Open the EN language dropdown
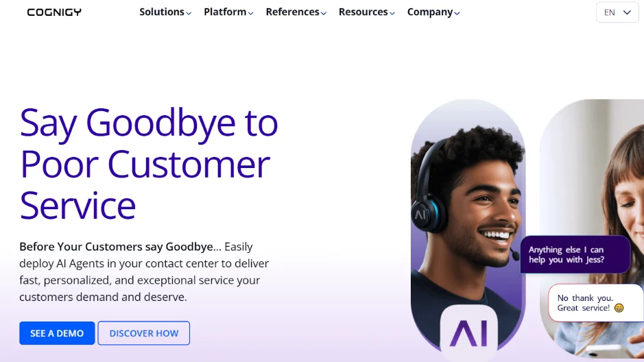Viewport: 644px width, 362px height. 617,12
